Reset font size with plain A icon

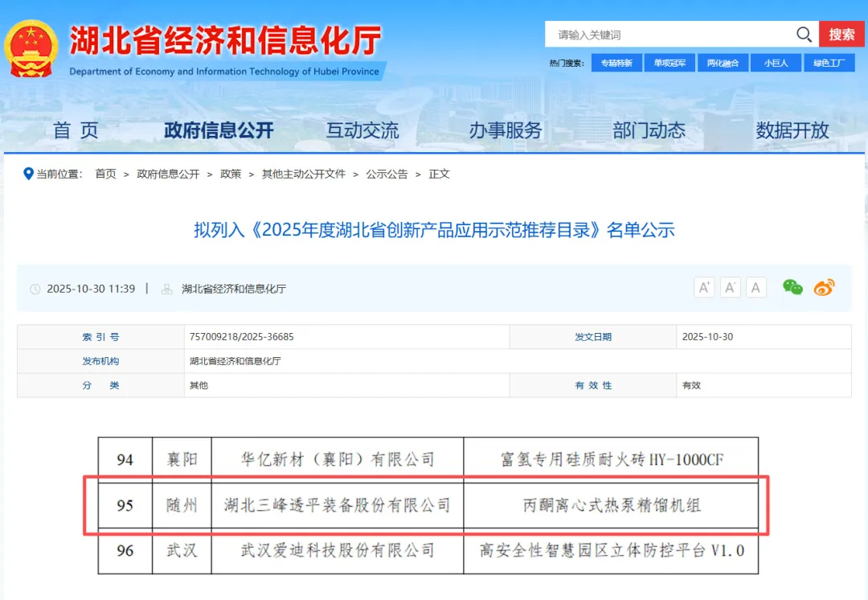coord(755,287)
